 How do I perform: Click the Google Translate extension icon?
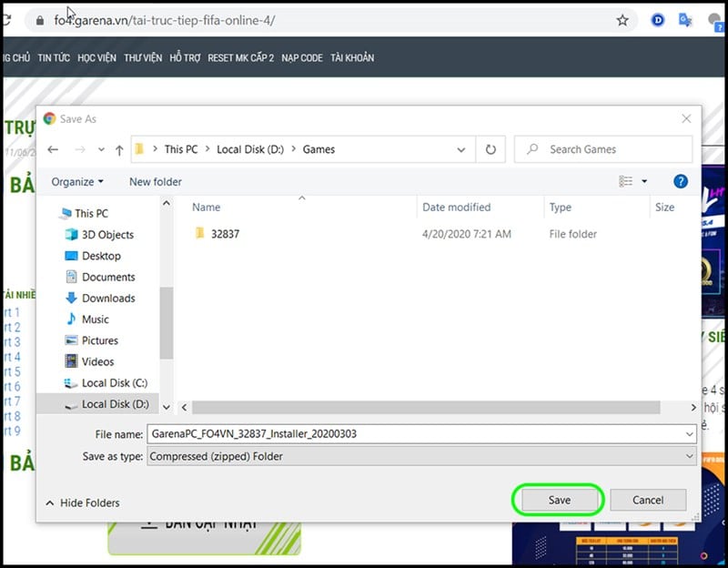tap(685, 20)
